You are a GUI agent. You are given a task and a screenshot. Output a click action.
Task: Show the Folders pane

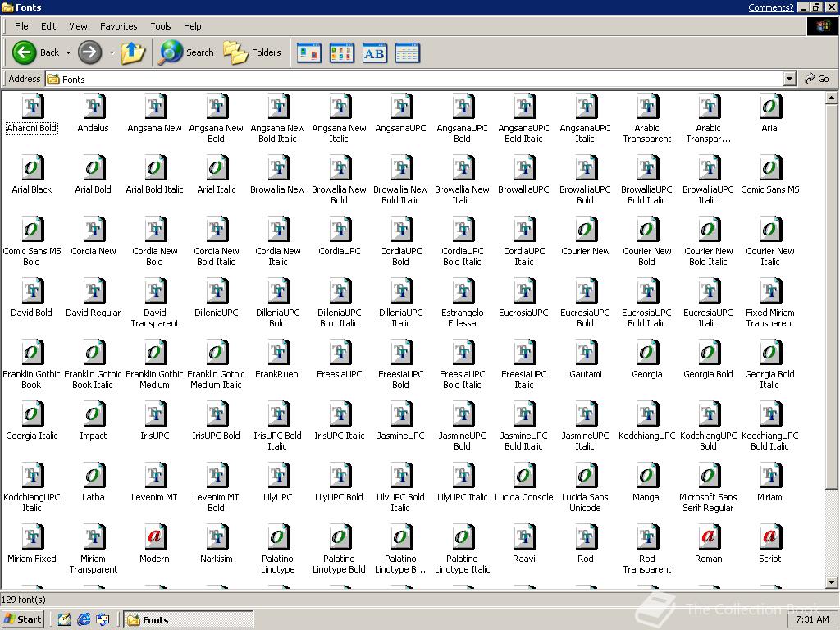pyautogui.click(x=253, y=52)
